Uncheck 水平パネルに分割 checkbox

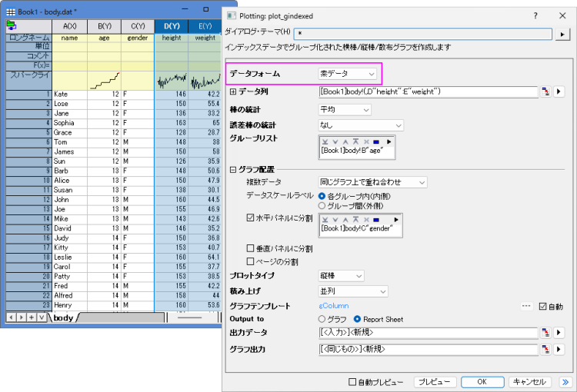click(x=250, y=218)
